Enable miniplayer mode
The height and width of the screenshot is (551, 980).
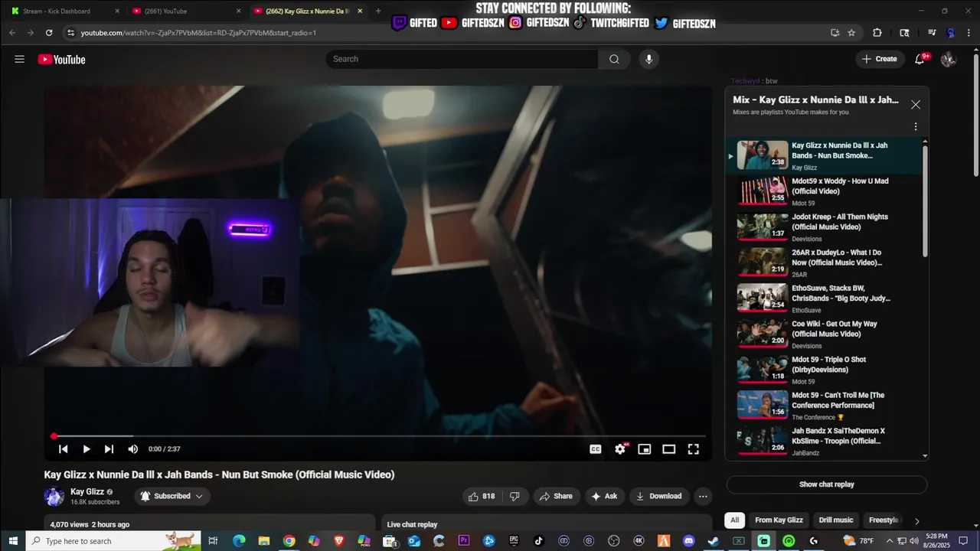point(645,449)
